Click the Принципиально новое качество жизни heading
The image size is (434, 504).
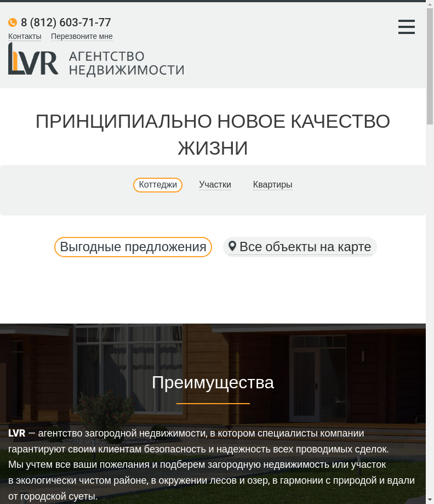tap(213, 135)
